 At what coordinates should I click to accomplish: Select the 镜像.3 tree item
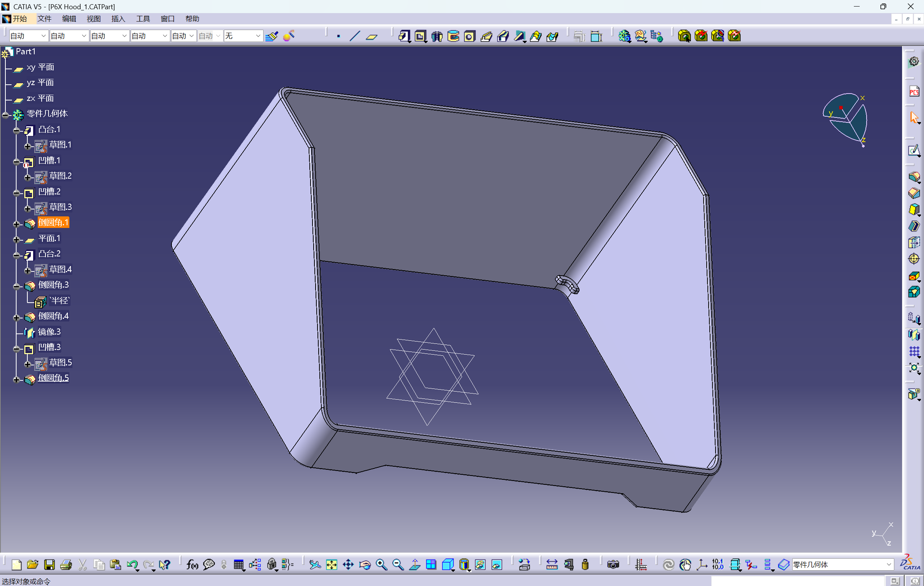coord(49,332)
